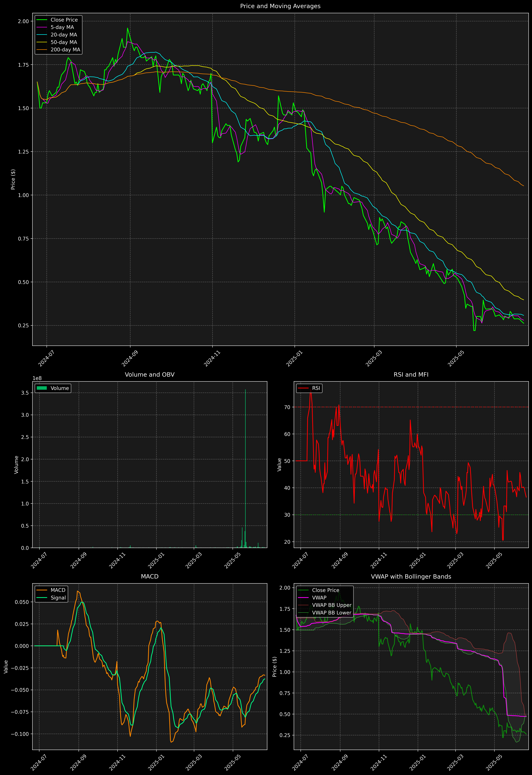Click the 'Volume' y-axis label
The height and width of the screenshot is (775, 532).
click(16, 464)
